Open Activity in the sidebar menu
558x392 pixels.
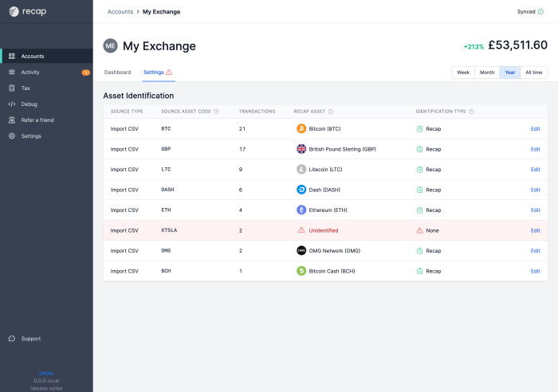coord(46,73)
